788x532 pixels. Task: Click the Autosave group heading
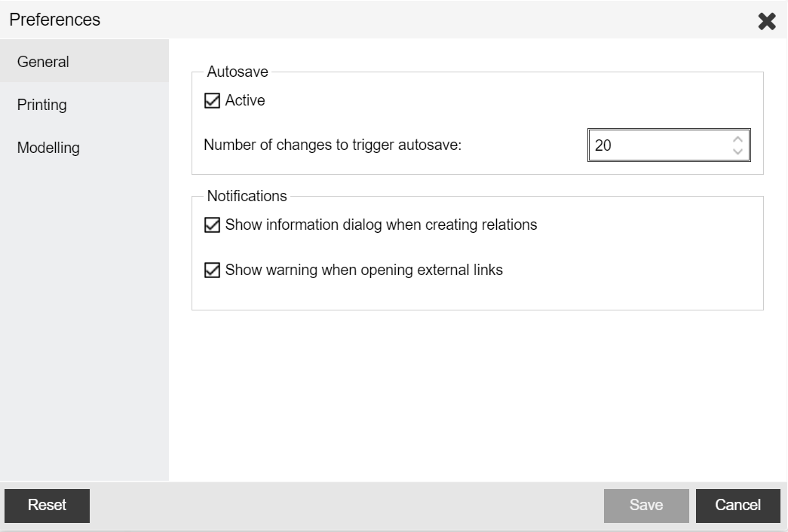pyautogui.click(x=238, y=72)
